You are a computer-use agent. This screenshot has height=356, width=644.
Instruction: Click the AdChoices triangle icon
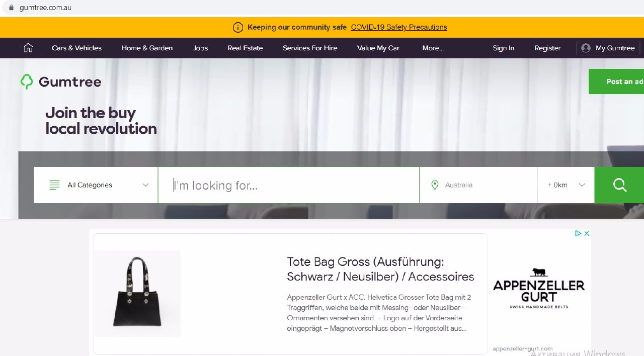pyautogui.click(x=579, y=233)
